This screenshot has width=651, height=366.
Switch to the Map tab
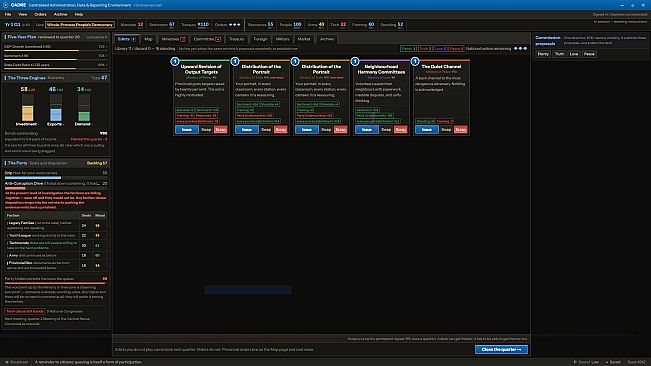pyautogui.click(x=148, y=39)
